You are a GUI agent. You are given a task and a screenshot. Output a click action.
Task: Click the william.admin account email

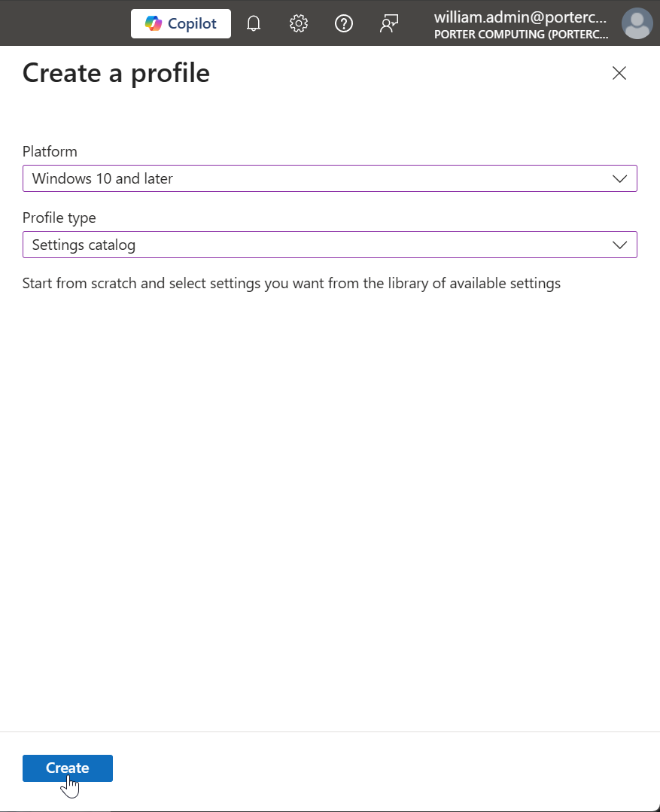click(x=521, y=17)
